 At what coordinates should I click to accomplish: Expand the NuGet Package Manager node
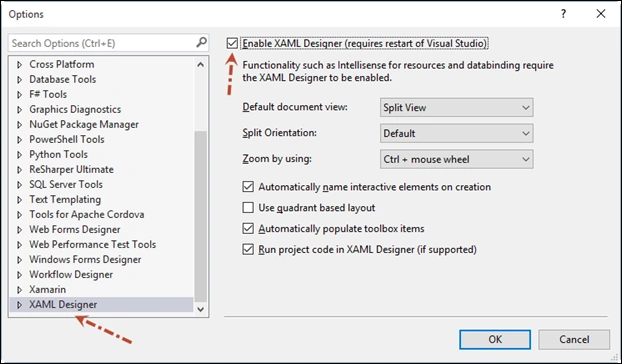coord(19,125)
